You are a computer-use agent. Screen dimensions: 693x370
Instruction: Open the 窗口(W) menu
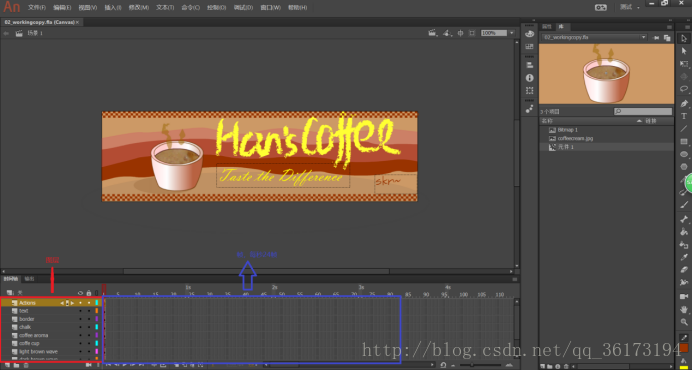(x=270, y=8)
